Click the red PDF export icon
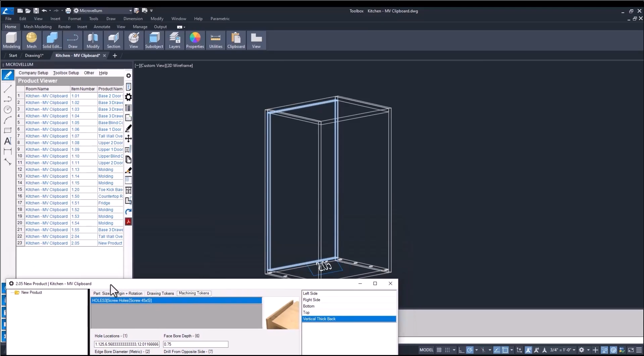The height and width of the screenshot is (356, 644). pos(128,222)
